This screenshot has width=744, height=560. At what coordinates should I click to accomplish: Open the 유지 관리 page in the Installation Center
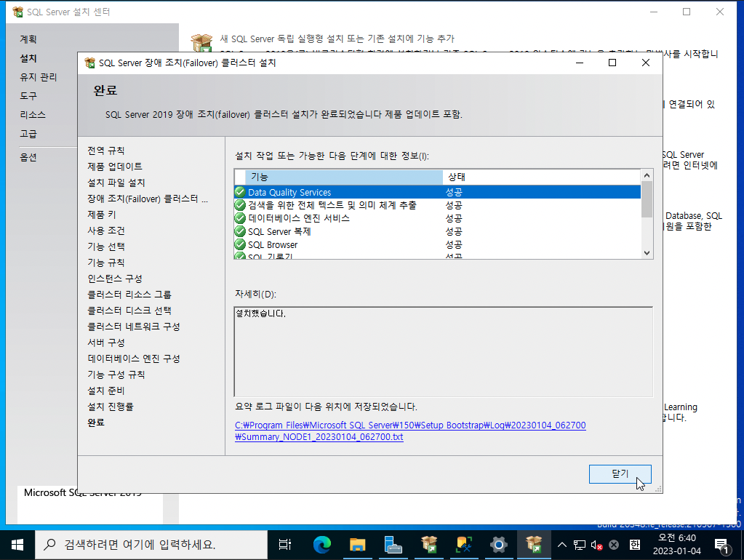coord(39,77)
